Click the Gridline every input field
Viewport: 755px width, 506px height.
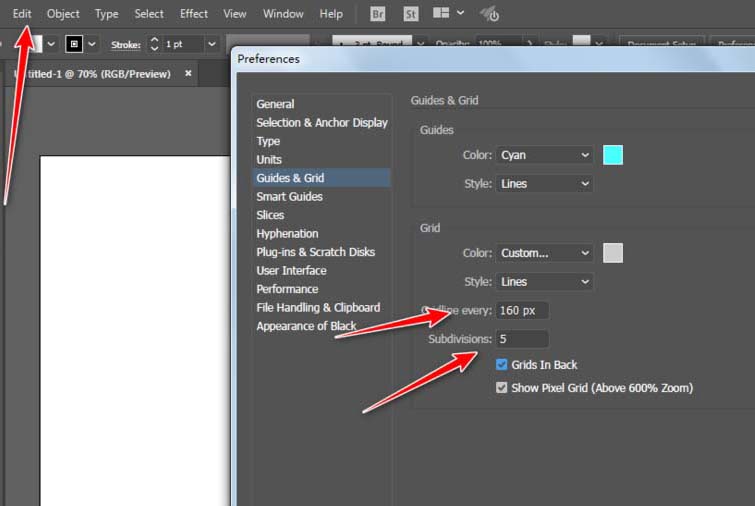coord(521,311)
